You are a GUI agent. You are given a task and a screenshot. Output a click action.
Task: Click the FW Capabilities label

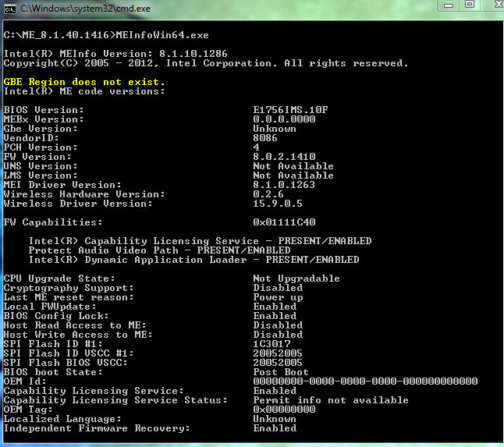(x=53, y=222)
